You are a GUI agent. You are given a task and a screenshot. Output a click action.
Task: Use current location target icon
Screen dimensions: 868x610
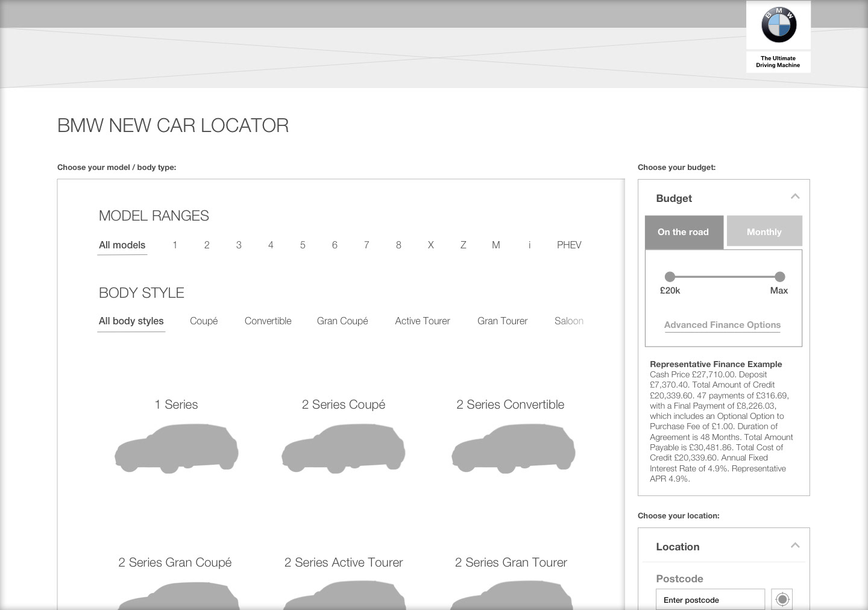782,599
